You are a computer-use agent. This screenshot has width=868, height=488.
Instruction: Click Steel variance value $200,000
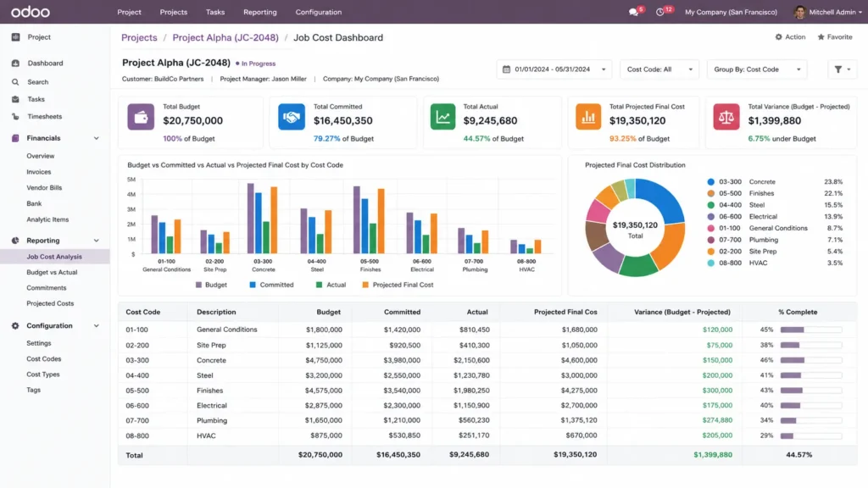click(717, 375)
